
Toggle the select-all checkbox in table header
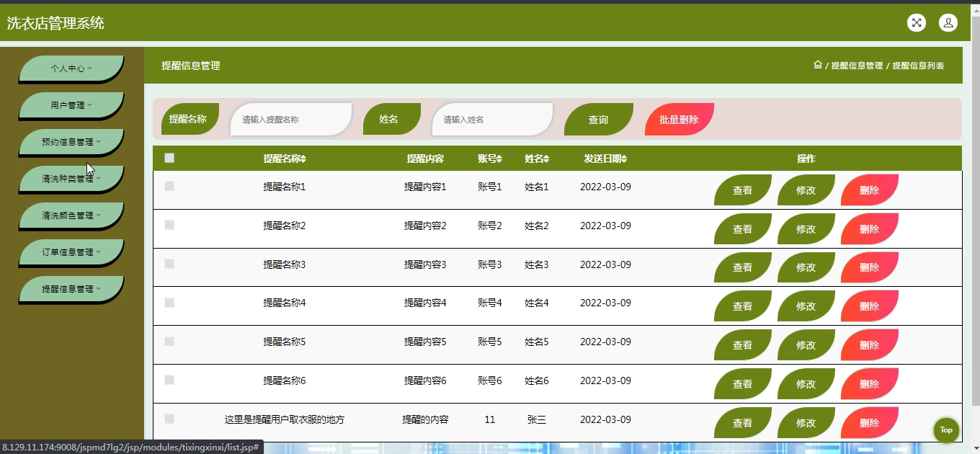pos(169,158)
